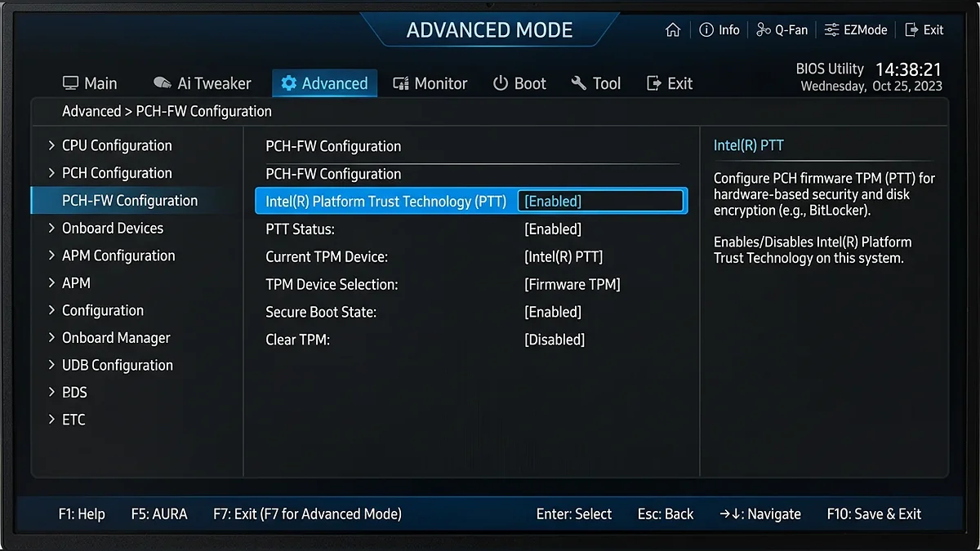
Task: Click the 14:38:21 clock
Action: [x=909, y=69]
